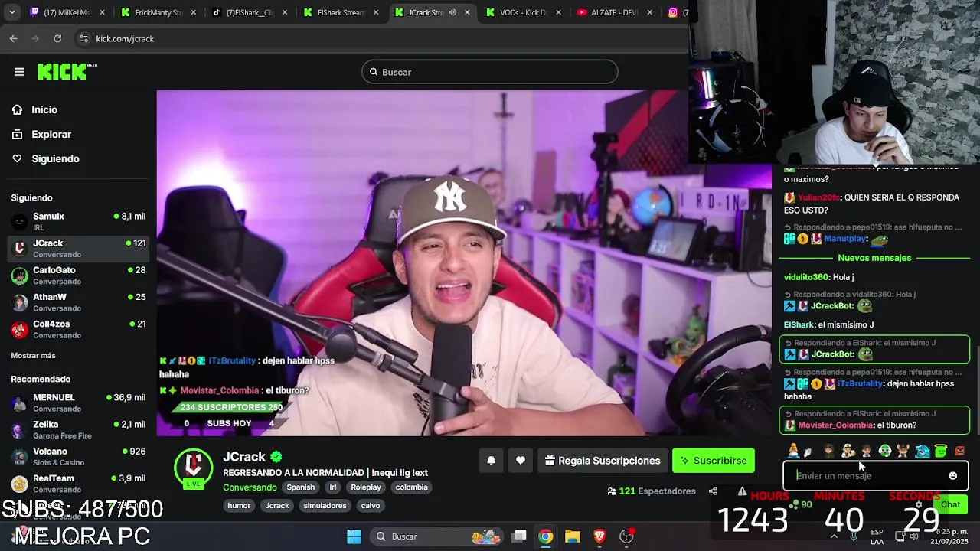Click username Yulian20fr in chat

(x=818, y=197)
